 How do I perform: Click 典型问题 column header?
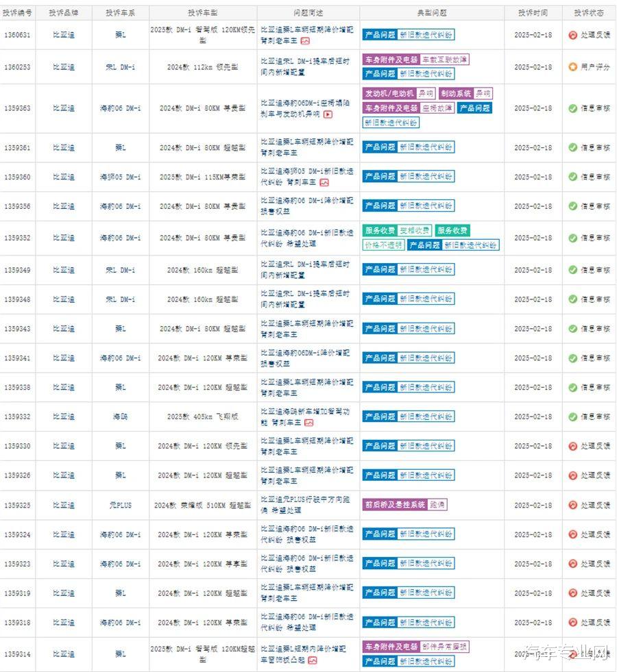coord(432,13)
